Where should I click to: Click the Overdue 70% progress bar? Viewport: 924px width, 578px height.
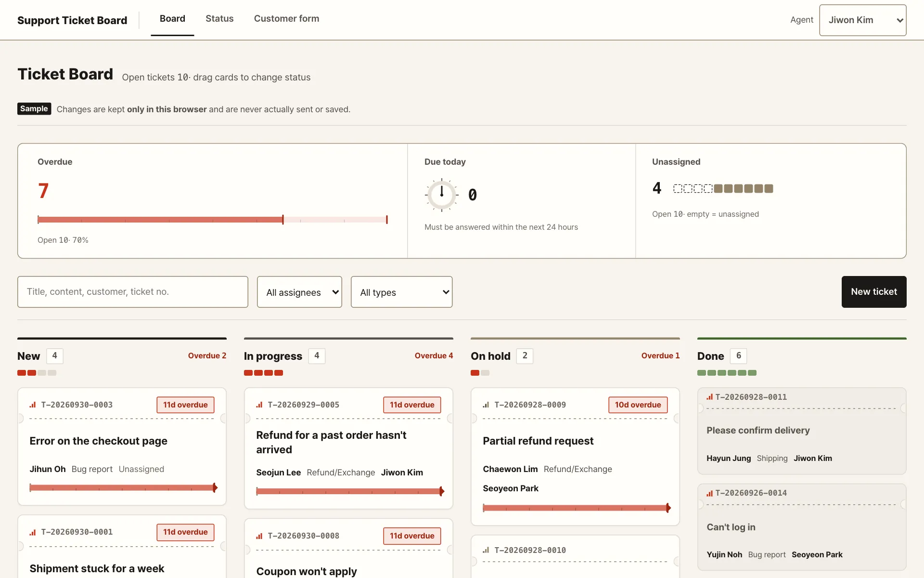point(213,220)
